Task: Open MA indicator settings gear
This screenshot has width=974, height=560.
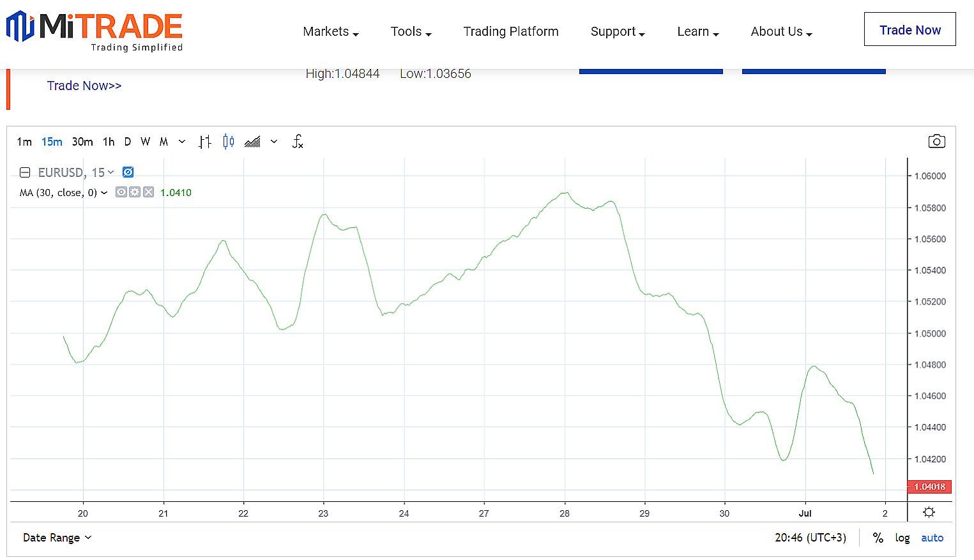Action: tap(135, 192)
